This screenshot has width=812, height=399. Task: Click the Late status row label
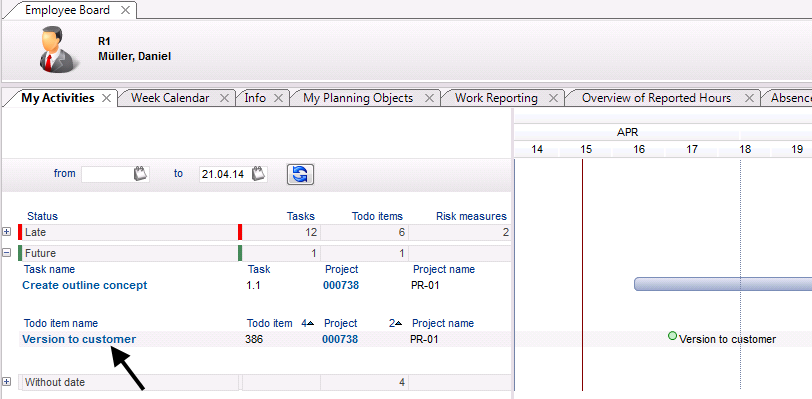[x=36, y=232]
